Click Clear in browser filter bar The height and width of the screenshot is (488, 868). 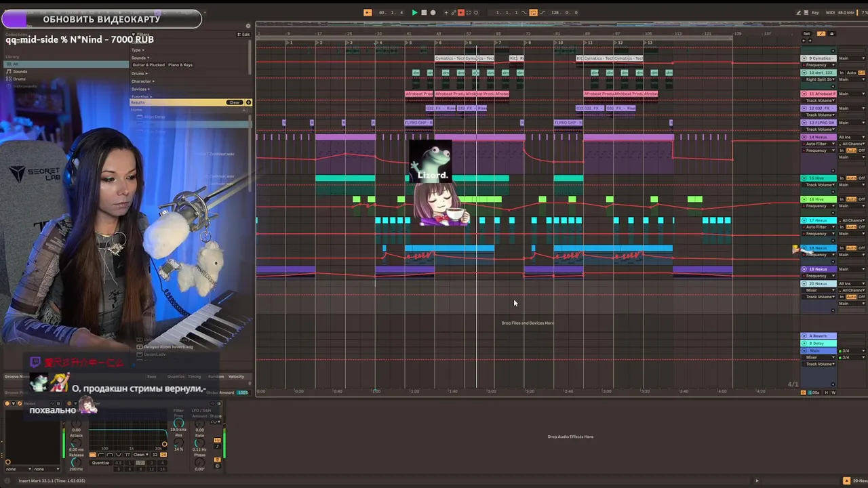click(x=235, y=102)
